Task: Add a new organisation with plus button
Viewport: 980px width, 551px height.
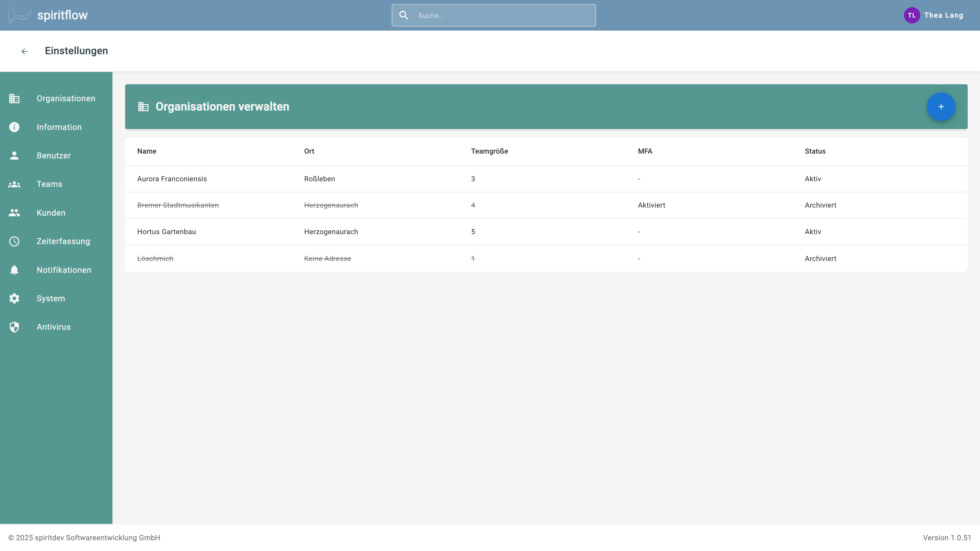Action: (941, 107)
